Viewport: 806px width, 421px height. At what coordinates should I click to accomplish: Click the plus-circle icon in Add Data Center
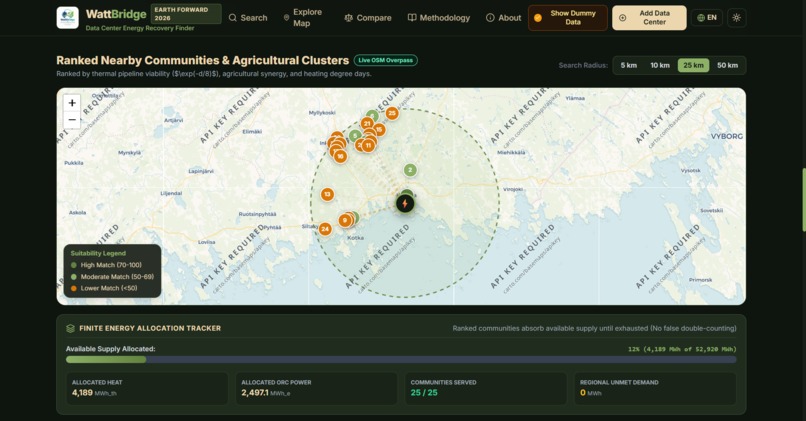tap(622, 18)
